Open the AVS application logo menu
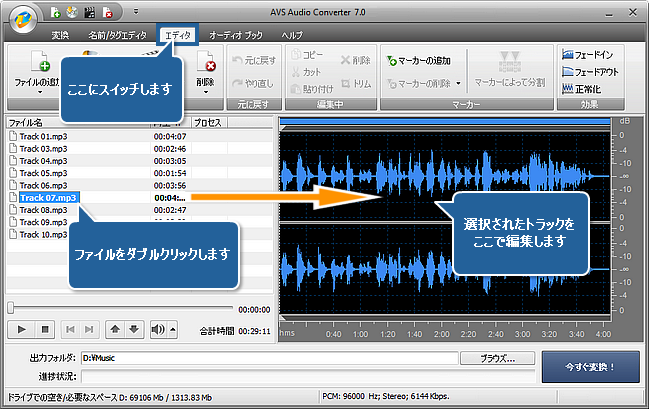 [x=23, y=17]
